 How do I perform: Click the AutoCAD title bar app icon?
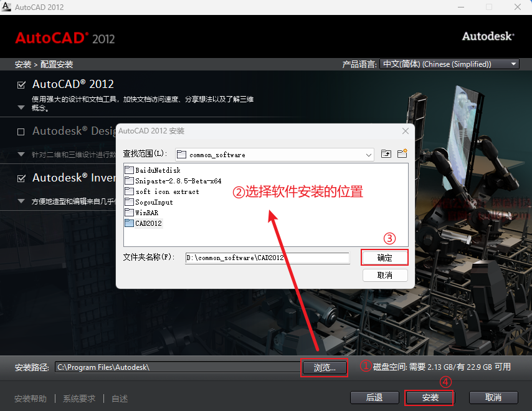click(x=6, y=7)
